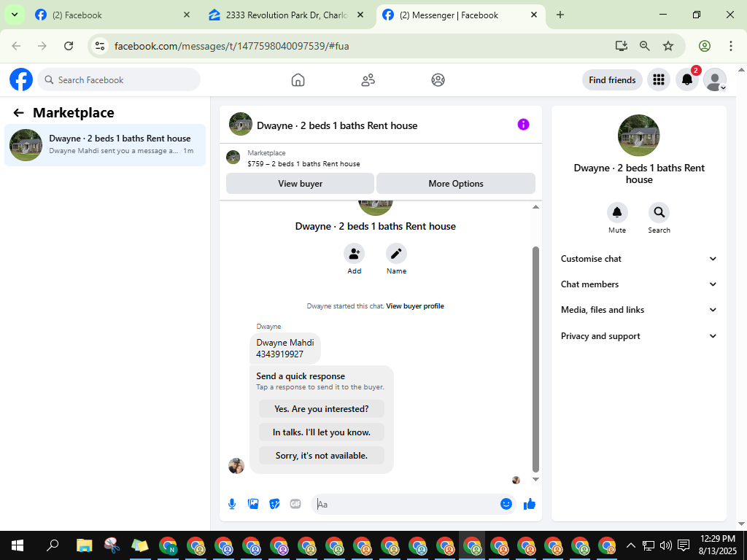Click the Add people icon in chat
This screenshot has width=747, height=560.
coord(354,254)
